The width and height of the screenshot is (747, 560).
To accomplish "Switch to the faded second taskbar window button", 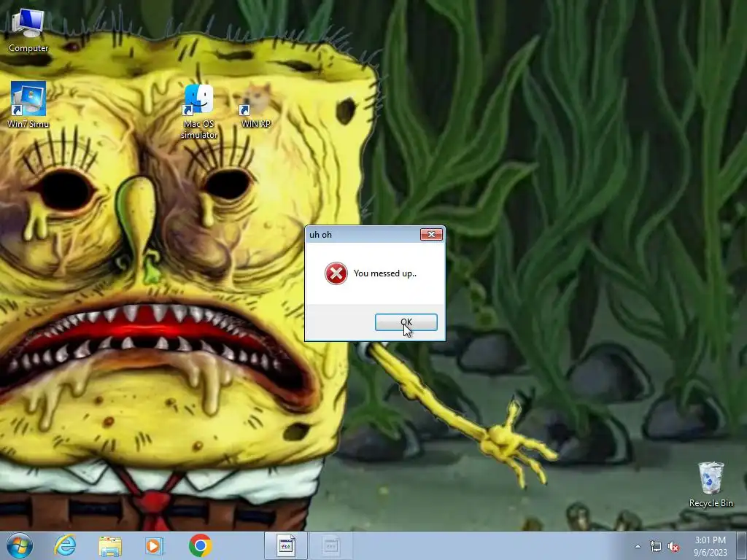I will point(331,545).
